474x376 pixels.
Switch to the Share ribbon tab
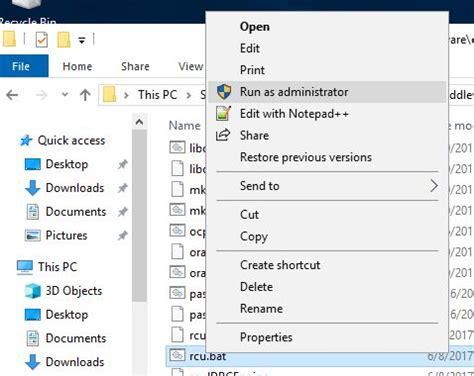tap(135, 66)
